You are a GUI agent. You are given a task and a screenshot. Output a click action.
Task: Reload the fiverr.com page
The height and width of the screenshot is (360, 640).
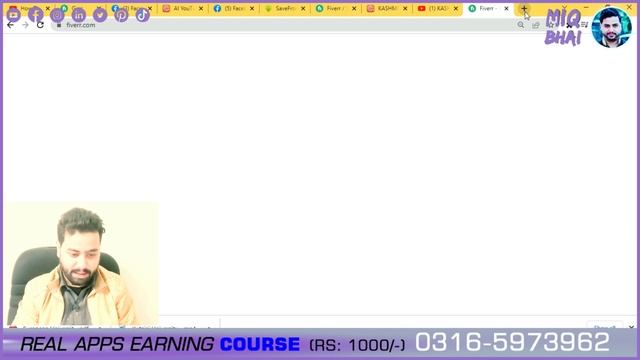pyautogui.click(x=40, y=25)
